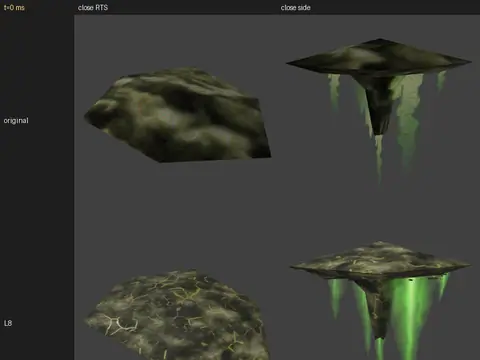The height and width of the screenshot is (360, 480).
Task: Click the "L8" row label
Action: click(x=8, y=323)
